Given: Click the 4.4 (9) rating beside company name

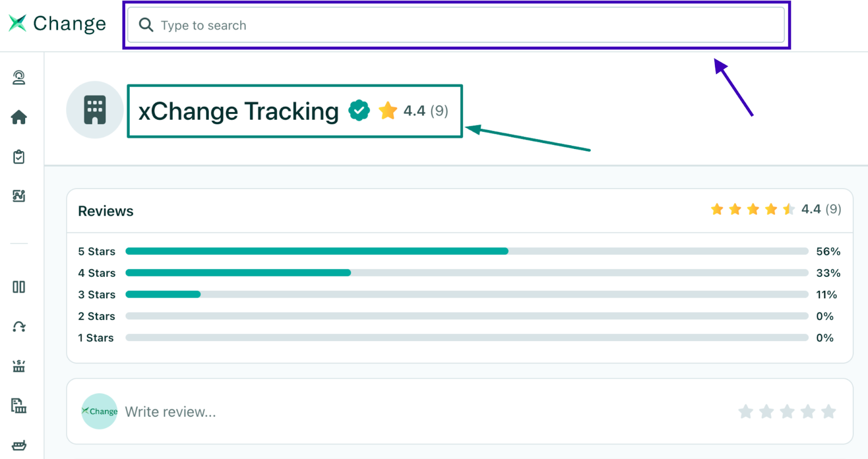Looking at the screenshot, I should coord(418,111).
